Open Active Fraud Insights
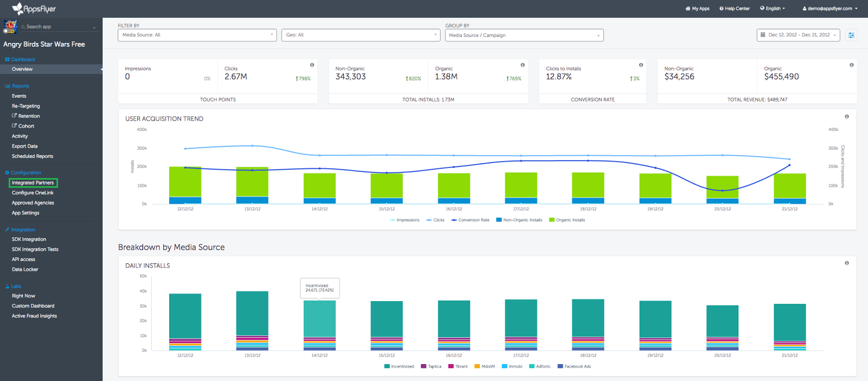The width and height of the screenshot is (868, 381). 34,316
